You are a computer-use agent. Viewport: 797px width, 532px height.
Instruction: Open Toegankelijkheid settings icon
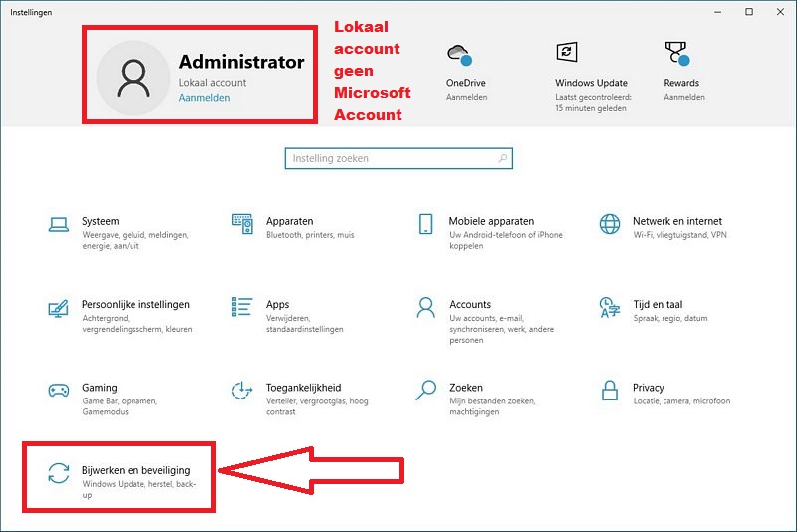pyautogui.click(x=242, y=390)
